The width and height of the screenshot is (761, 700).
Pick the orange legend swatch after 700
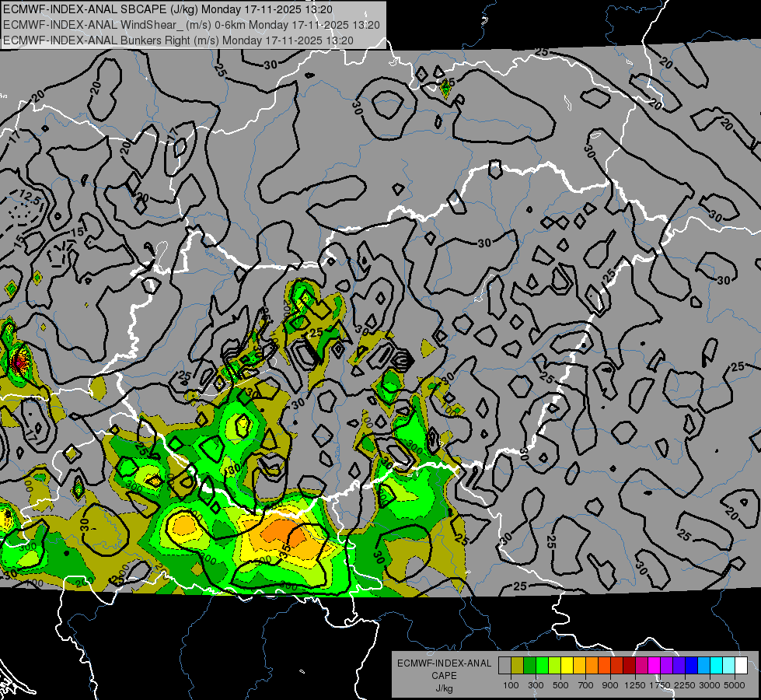point(592,666)
